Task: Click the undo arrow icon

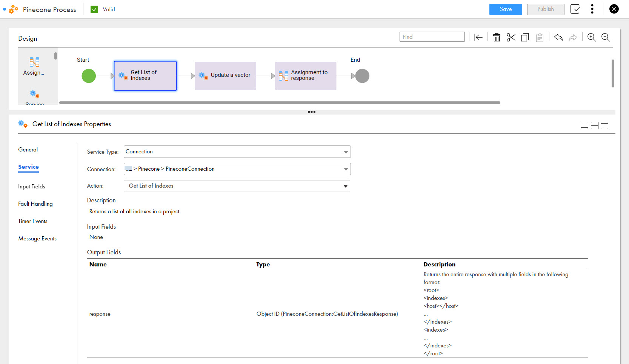Action: click(x=558, y=37)
